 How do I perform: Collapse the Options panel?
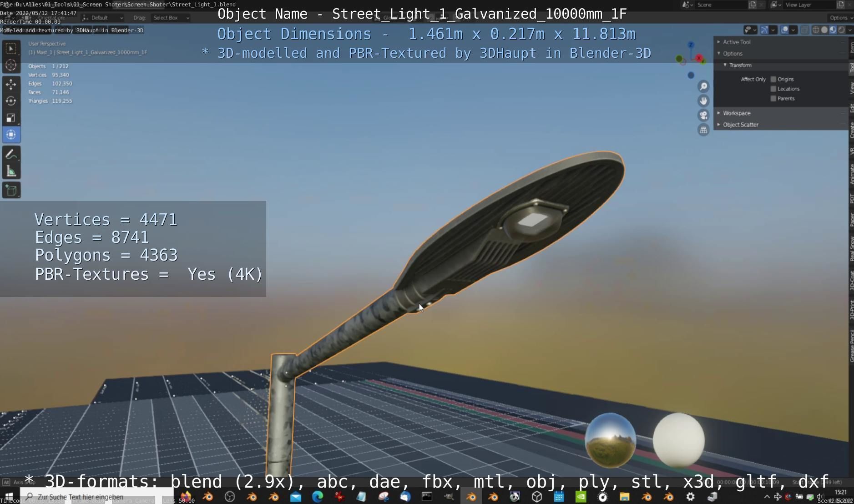[733, 54]
